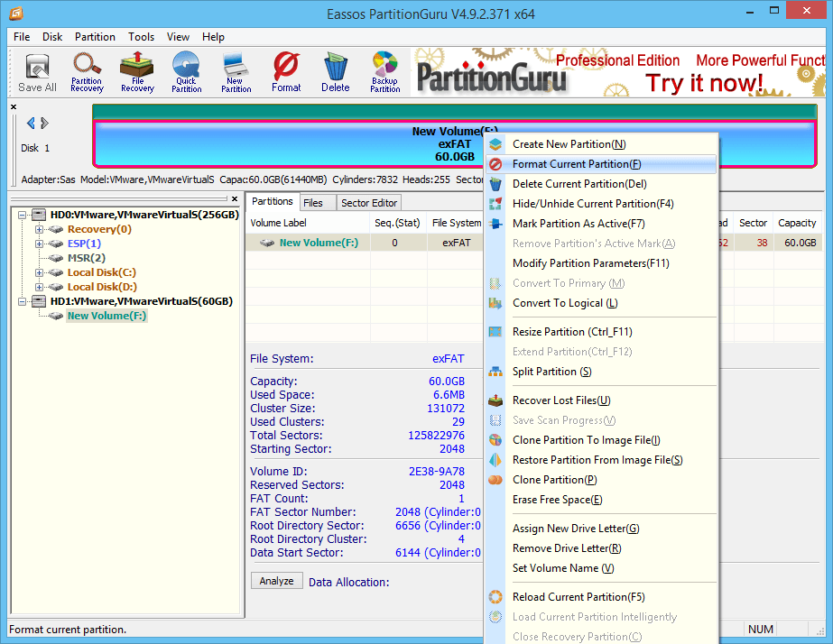Click Resize Partition icon
The height and width of the screenshot is (644, 833).
point(495,332)
